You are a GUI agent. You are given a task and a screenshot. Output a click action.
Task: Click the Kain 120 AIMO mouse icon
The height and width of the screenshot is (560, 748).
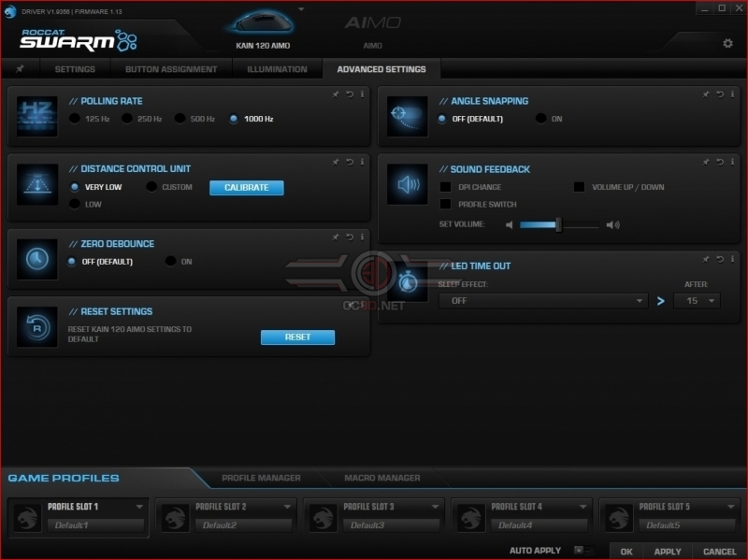[x=262, y=22]
